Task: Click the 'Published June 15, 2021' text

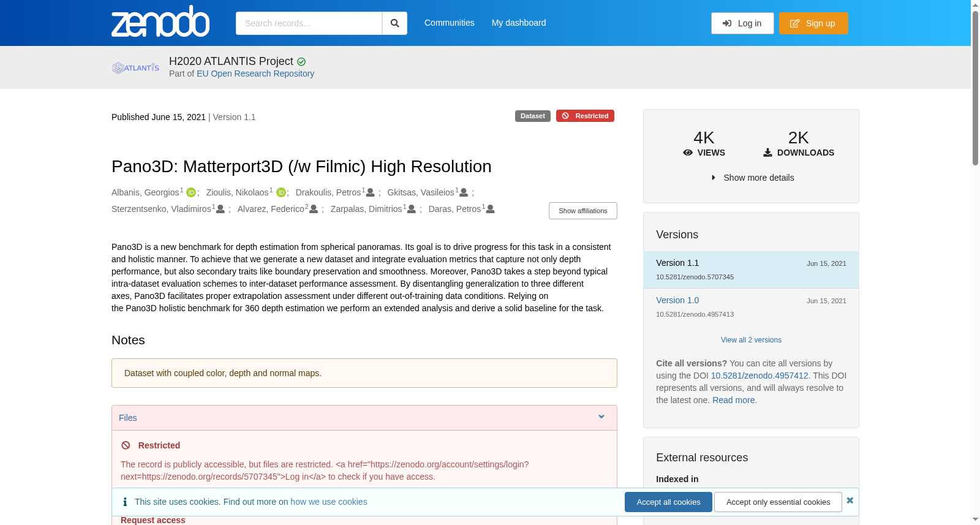Action: pyautogui.click(x=159, y=117)
